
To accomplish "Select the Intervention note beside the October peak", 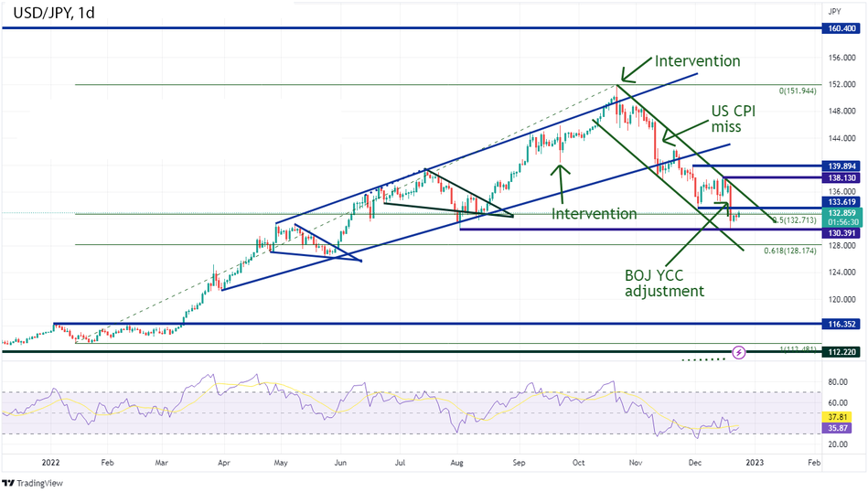I will tap(698, 61).
